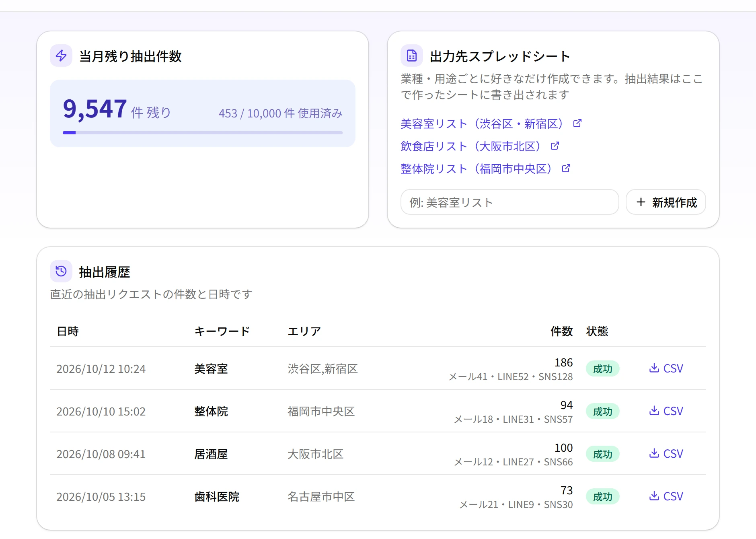The width and height of the screenshot is (756, 539).
Task: Click the エリア column header
Action: click(304, 331)
